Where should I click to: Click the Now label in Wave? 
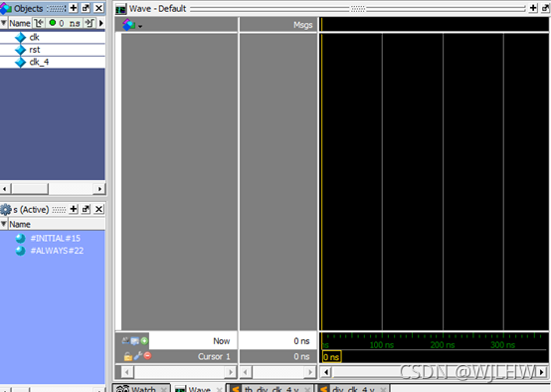pyautogui.click(x=221, y=341)
